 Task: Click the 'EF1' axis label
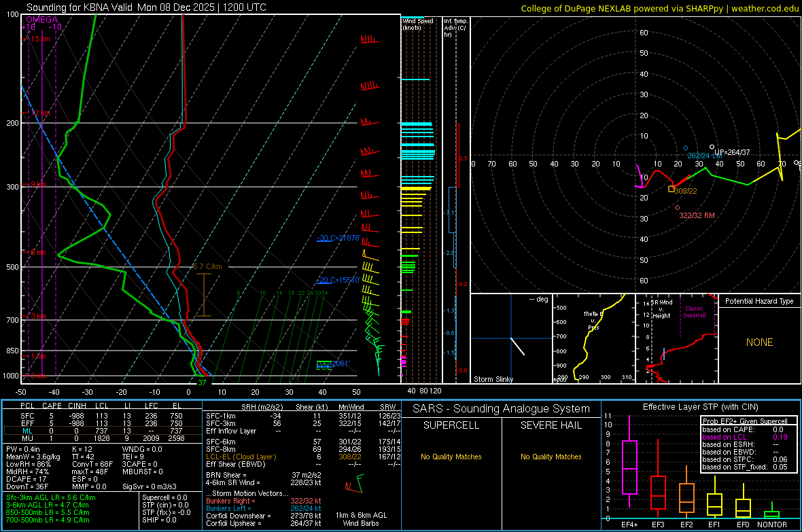click(x=714, y=525)
